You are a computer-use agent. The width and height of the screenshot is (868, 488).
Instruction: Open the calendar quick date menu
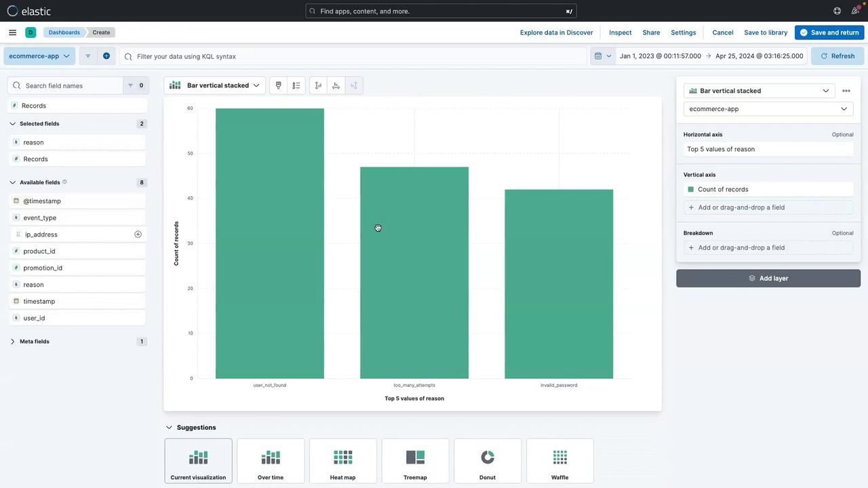click(602, 56)
